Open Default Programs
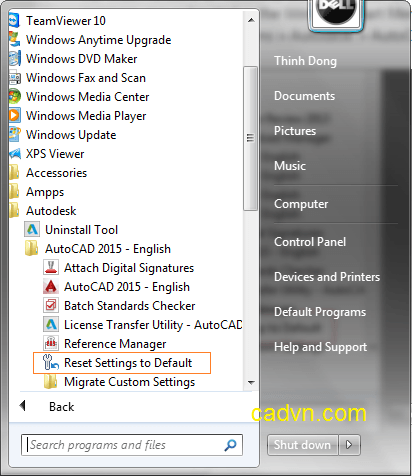The width and height of the screenshot is (412, 476). [x=320, y=312]
